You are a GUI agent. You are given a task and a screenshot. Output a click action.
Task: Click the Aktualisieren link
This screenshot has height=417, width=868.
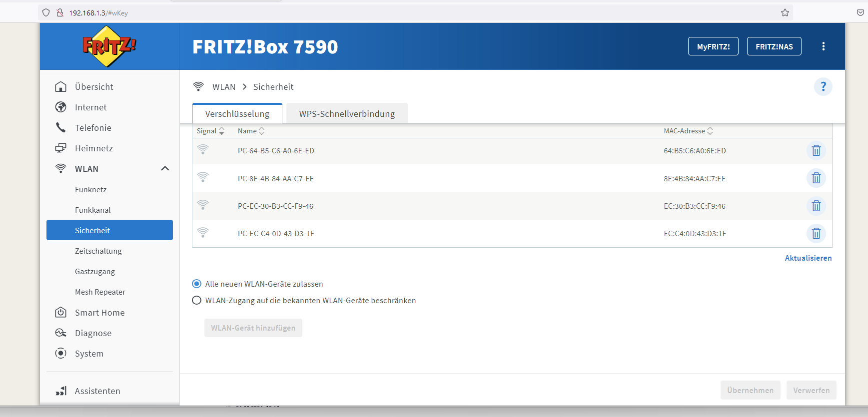[808, 258]
